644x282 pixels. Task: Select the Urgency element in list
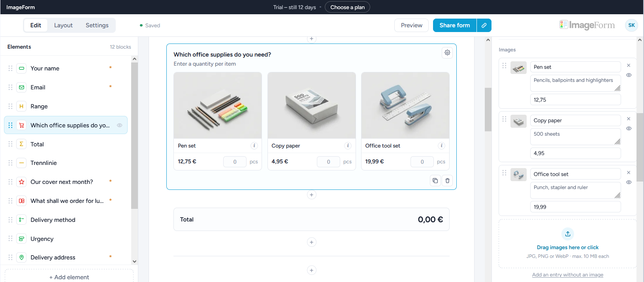[x=66, y=238]
